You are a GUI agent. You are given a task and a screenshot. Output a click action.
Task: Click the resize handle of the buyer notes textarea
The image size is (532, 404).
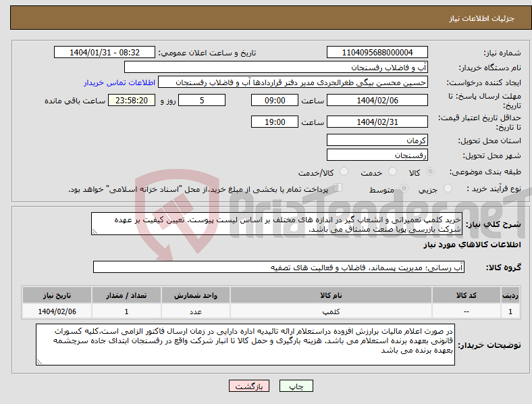coord(39,362)
